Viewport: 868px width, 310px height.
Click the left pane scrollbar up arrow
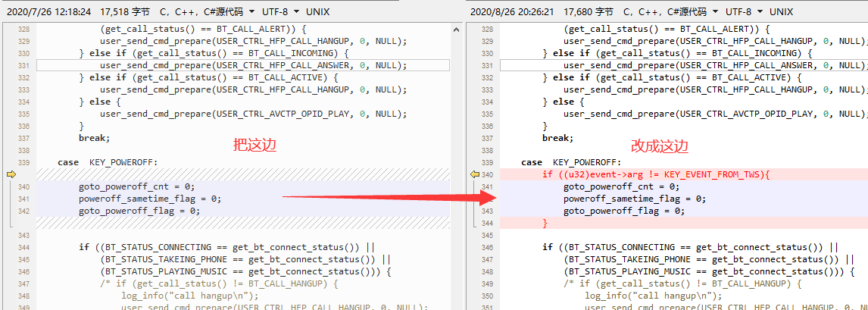456,30
